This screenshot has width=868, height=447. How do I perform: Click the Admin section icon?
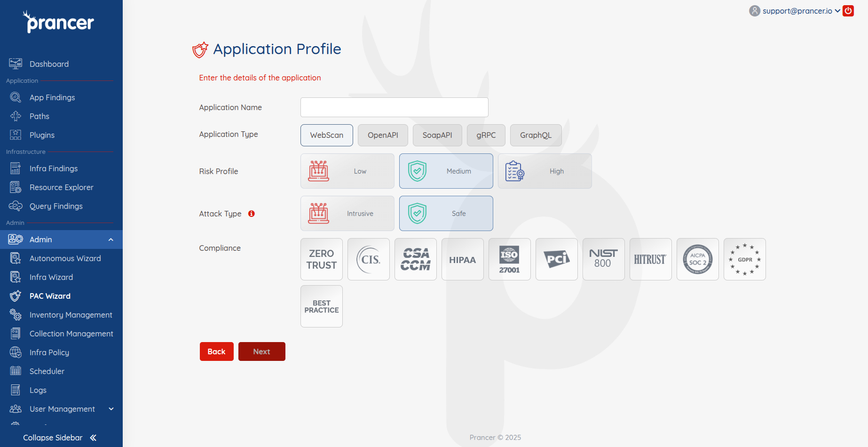pyautogui.click(x=16, y=239)
